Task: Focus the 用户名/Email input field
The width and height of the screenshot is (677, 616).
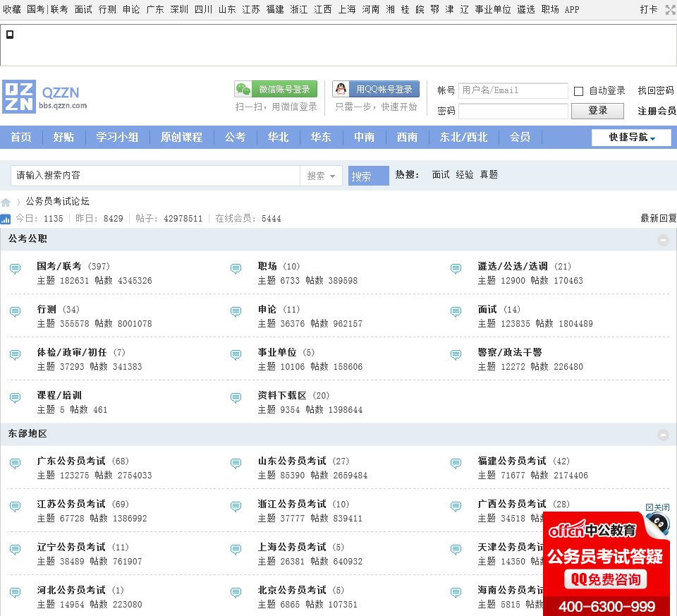Action: coord(513,90)
